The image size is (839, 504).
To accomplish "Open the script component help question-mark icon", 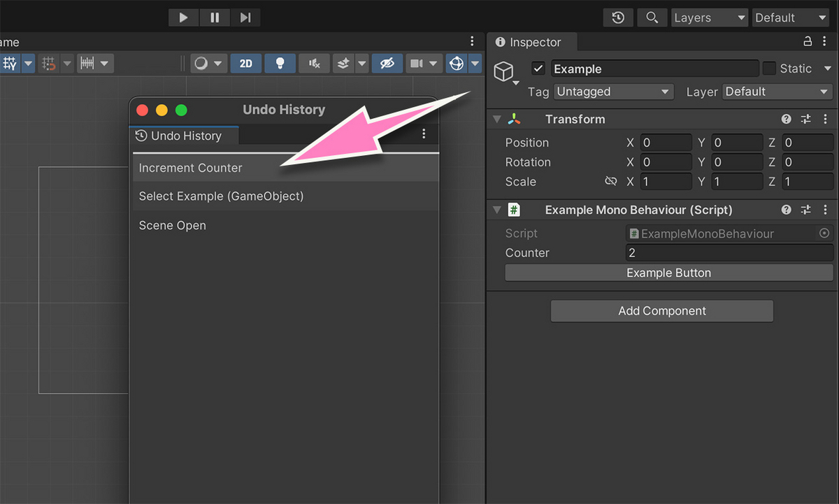I will [x=787, y=210].
